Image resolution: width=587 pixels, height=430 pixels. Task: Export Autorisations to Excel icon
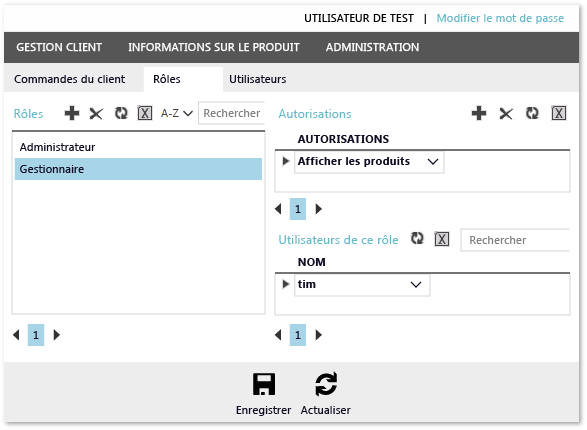tap(559, 113)
